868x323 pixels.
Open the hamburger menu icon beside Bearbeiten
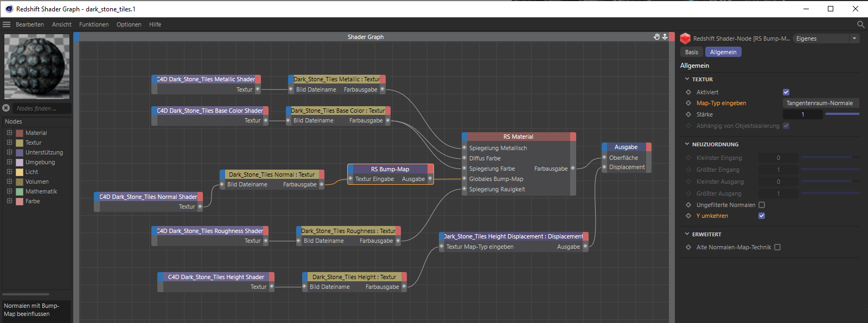tap(7, 24)
